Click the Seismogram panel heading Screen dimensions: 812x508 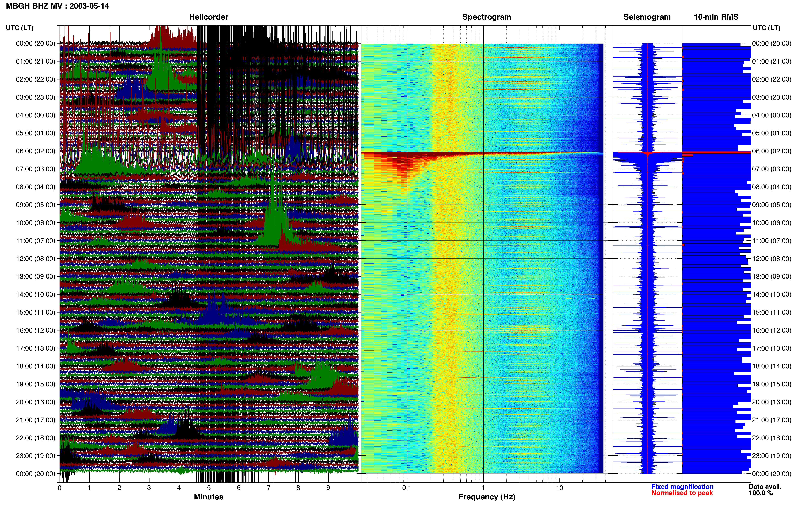pyautogui.click(x=647, y=17)
